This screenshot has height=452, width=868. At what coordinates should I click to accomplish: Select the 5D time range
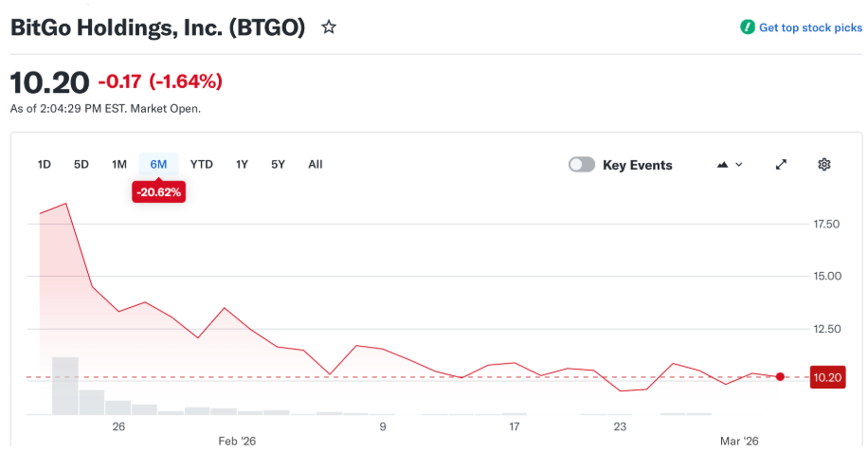click(x=81, y=164)
